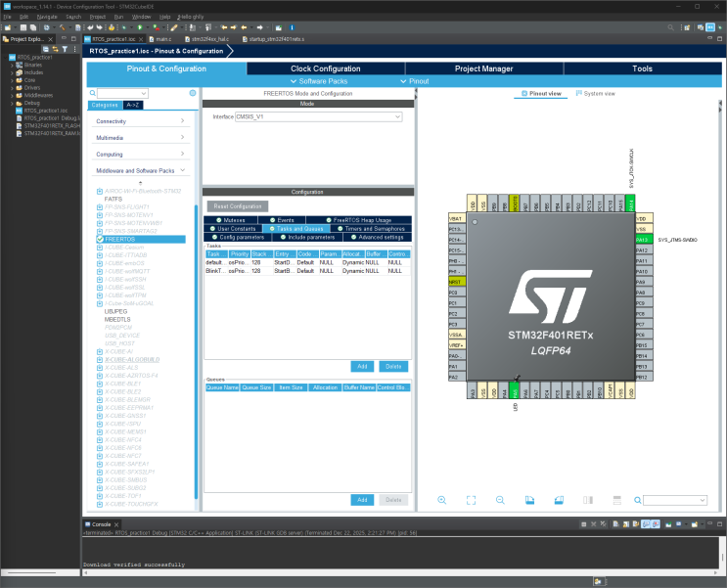Click the Reset Configuration button
Screen dimensions: 727x588
(x=238, y=206)
